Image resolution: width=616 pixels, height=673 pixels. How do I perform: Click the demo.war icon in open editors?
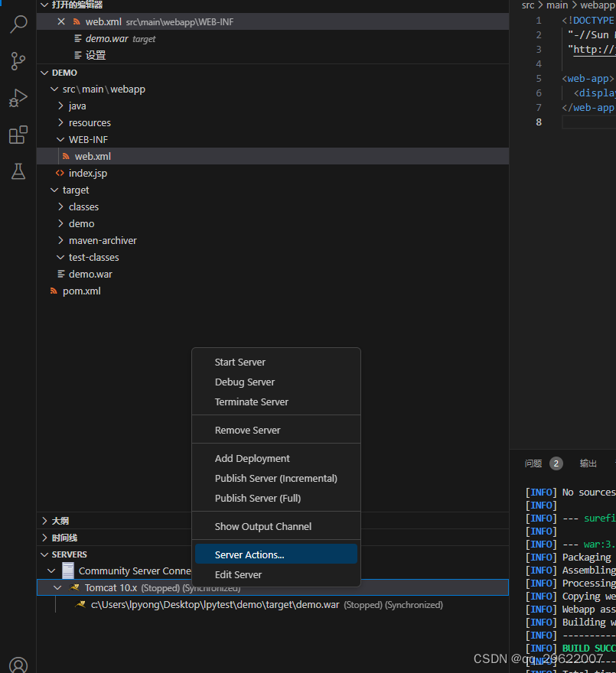78,39
